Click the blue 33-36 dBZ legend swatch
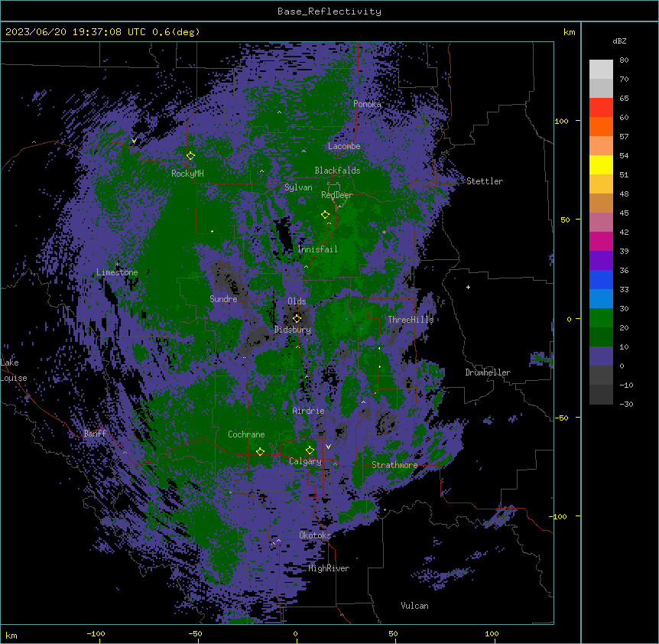This screenshot has width=659, height=644. click(x=601, y=279)
